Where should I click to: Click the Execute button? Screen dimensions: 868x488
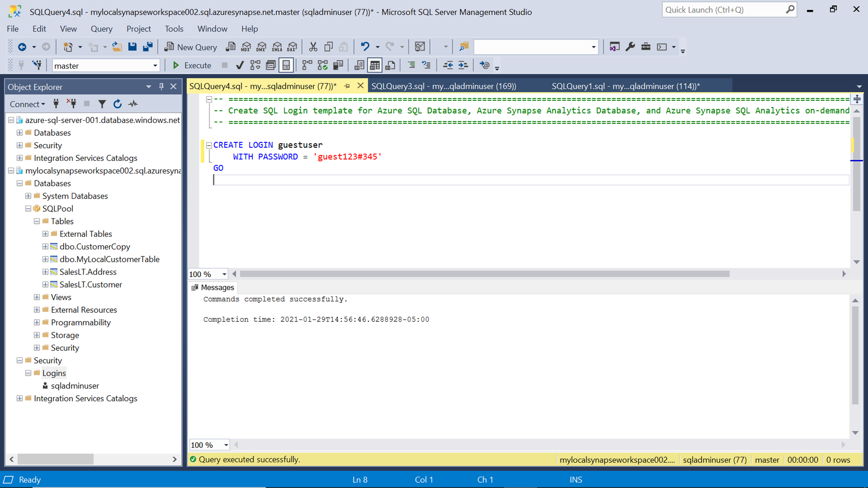tap(191, 66)
